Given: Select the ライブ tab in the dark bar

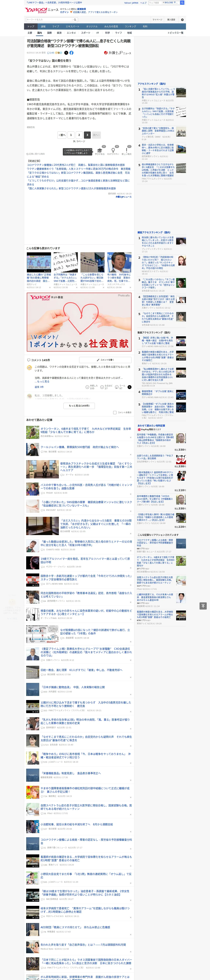Looking at the screenshot, I should tap(56, 26).
